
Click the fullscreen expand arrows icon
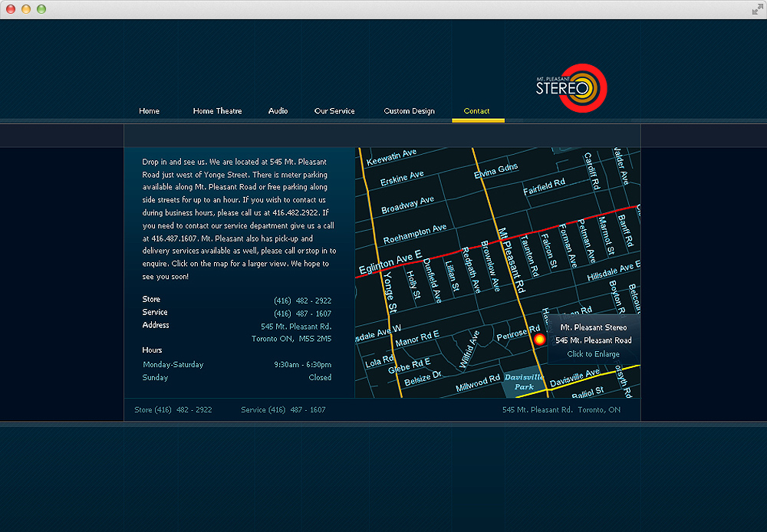[x=758, y=8]
